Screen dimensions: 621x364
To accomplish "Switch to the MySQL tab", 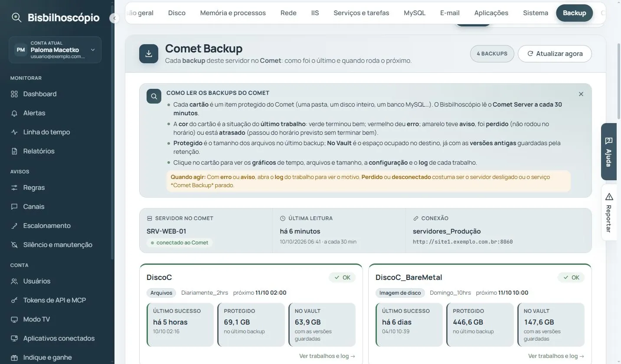I will point(415,13).
